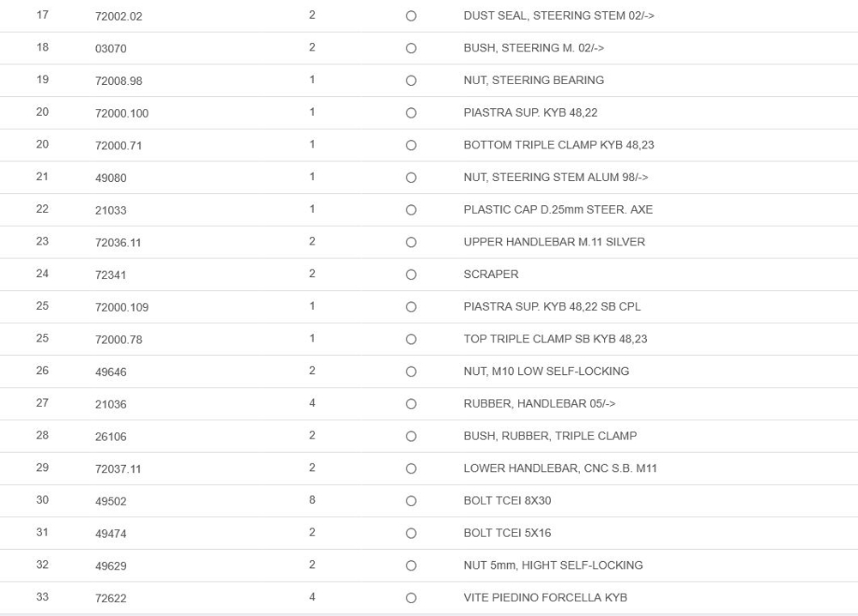
Task: Choose circle for VITE PIEDINO FORCELLA KYB
Action: point(411,598)
